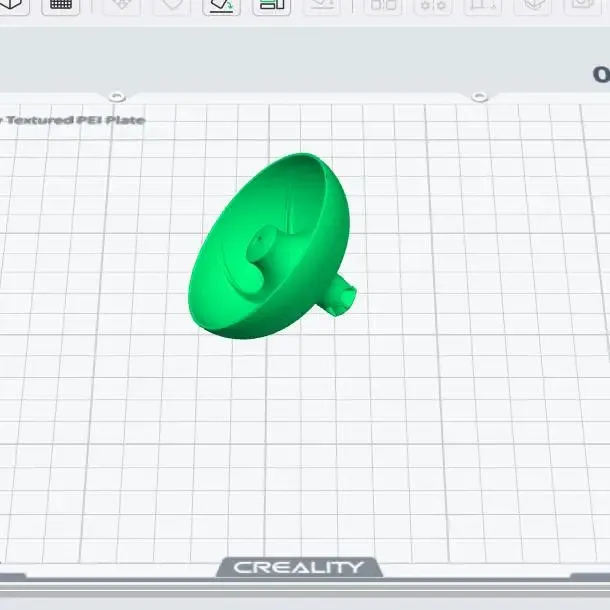610x610 pixels.
Task: Click the Textured PEI Plate label
Action: coord(73,120)
